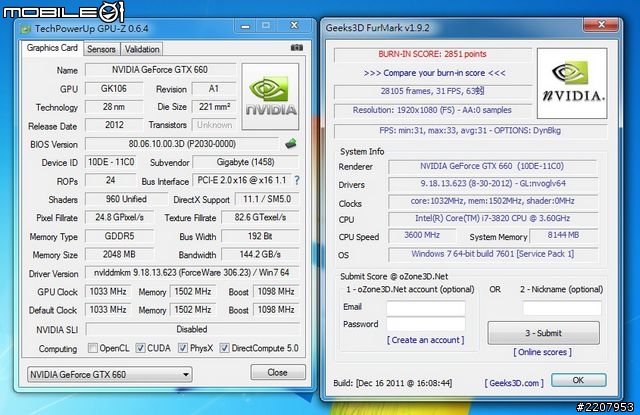Click the BURN-IN SCORE 2851 points text
The height and width of the screenshot is (415, 640).
pyautogui.click(x=432, y=54)
